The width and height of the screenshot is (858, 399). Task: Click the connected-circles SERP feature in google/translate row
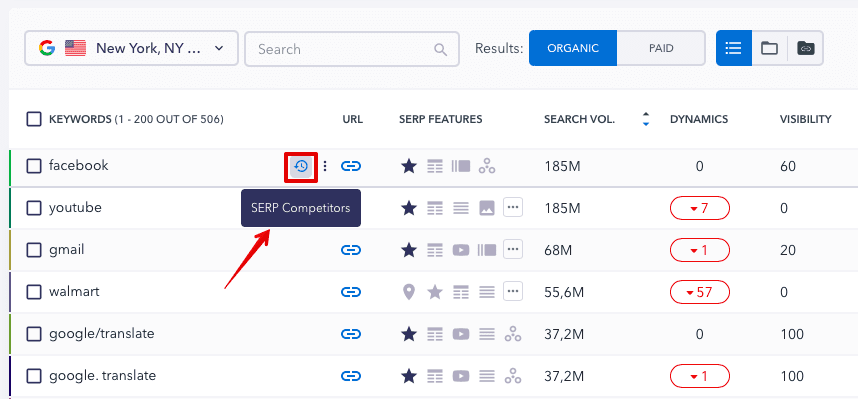(513, 334)
